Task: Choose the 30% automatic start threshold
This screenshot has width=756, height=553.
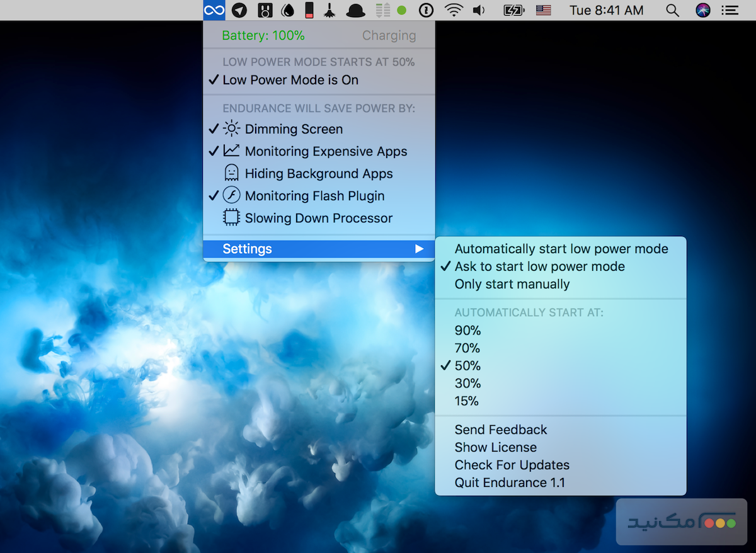Action: click(467, 383)
